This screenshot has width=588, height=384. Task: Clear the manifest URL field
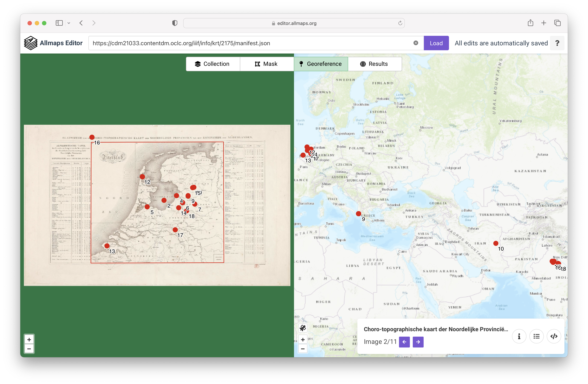pyautogui.click(x=416, y=43)
